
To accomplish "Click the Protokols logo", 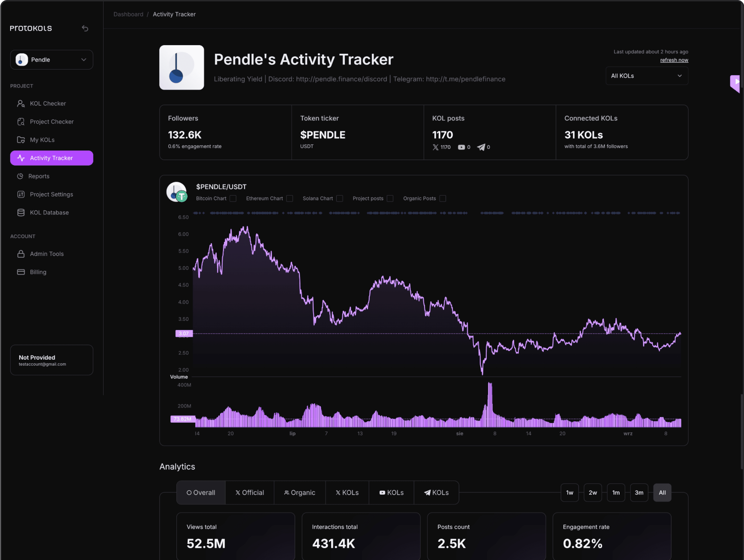I will 31,28.
